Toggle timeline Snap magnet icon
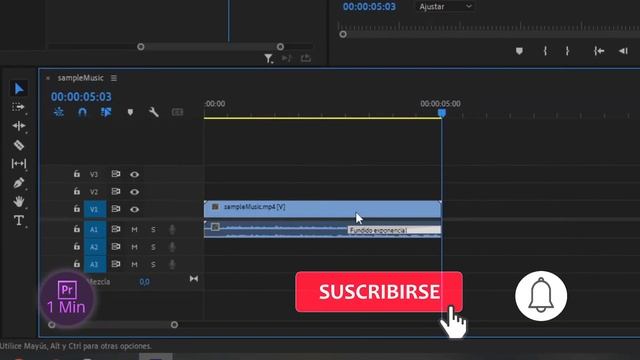 [82, 112]
